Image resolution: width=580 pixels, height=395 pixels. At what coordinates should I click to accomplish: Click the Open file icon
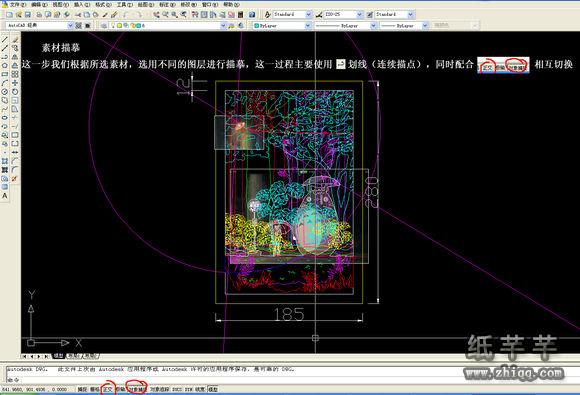pos(18,14)
